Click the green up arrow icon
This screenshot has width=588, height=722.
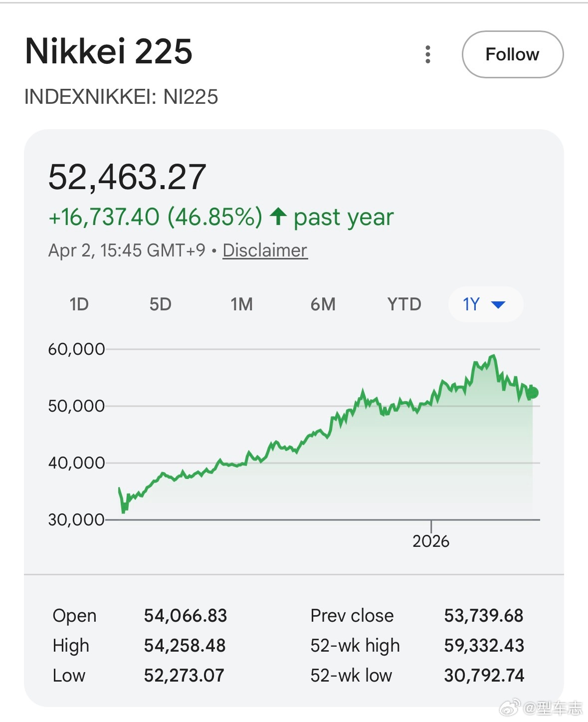[278, 217]
